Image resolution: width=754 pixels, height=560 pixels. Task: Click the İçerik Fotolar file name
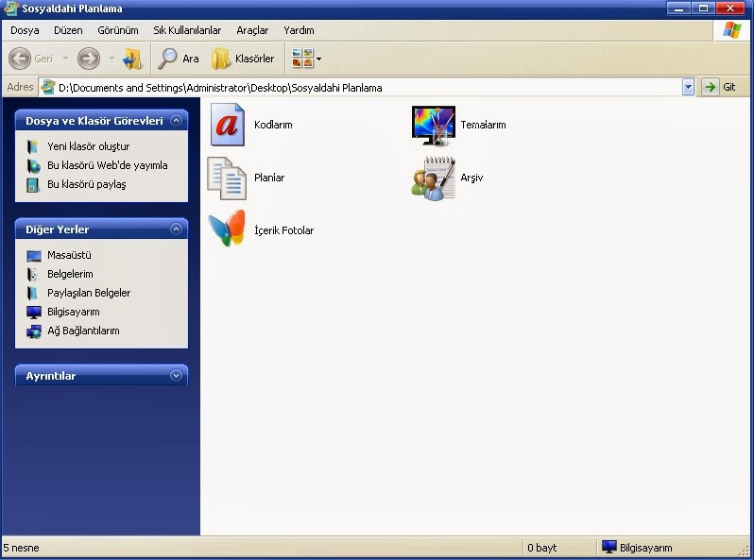pos(283,230)
